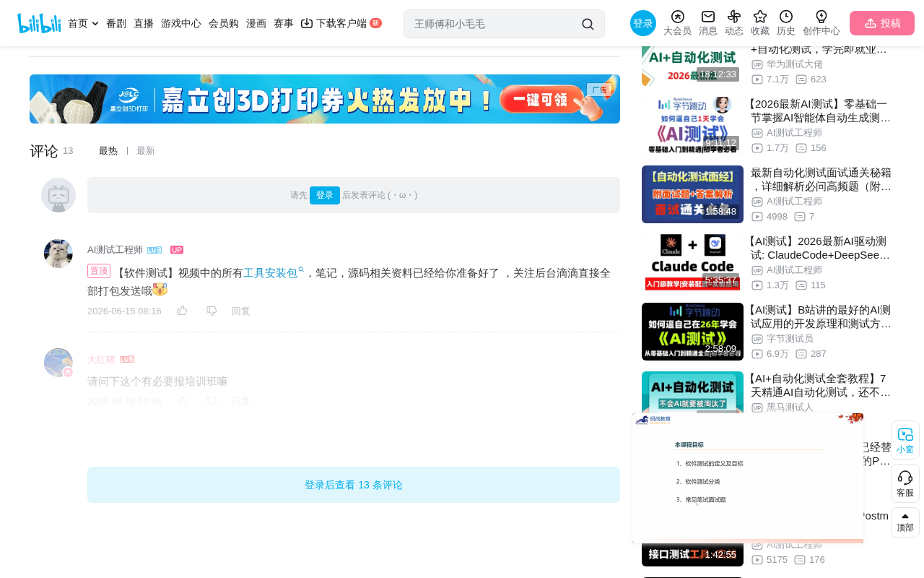Select 会员购 in the top navigation
Screen dimensions: 924x578
point(224,23)
